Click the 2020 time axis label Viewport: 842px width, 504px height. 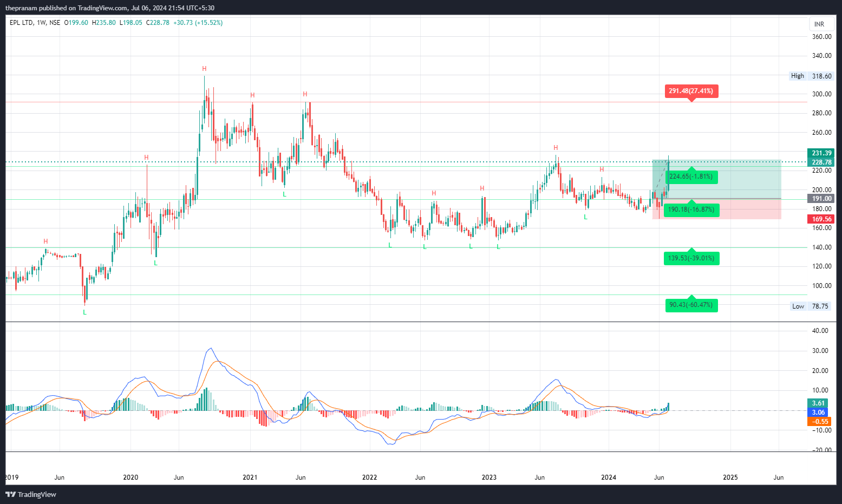point(130,477)
